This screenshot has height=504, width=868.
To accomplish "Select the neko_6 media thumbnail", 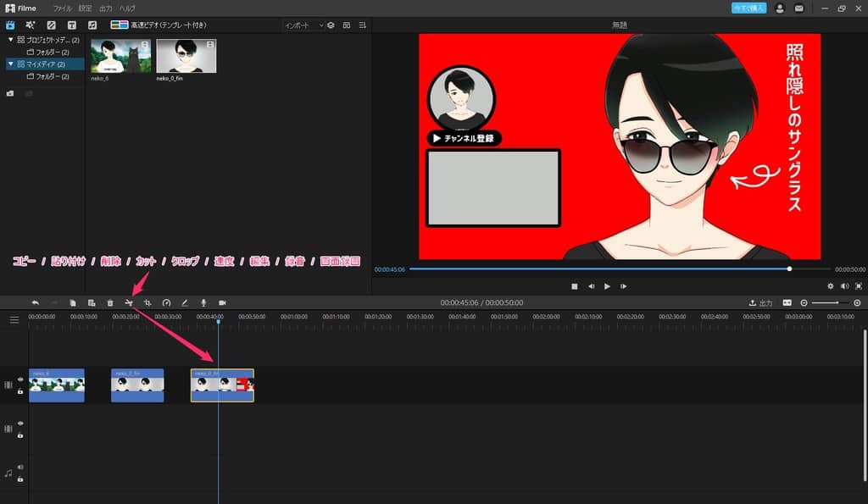I will coord(120,56).
